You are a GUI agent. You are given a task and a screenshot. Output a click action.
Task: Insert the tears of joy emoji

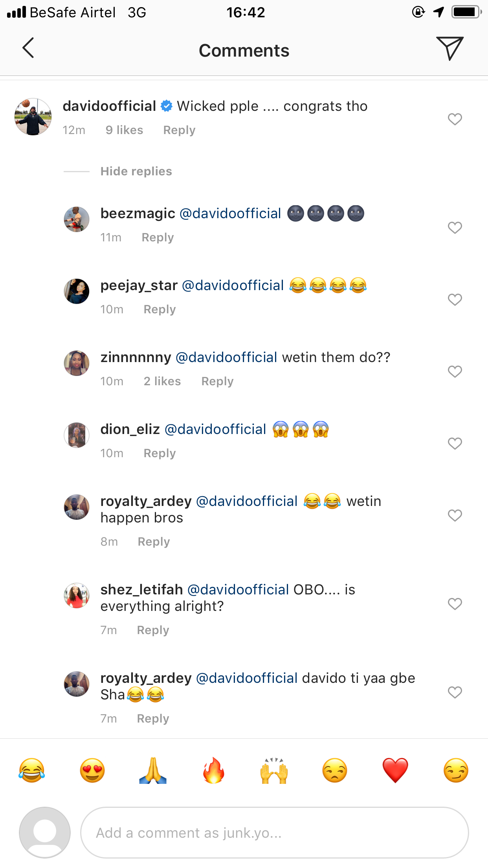31,771
